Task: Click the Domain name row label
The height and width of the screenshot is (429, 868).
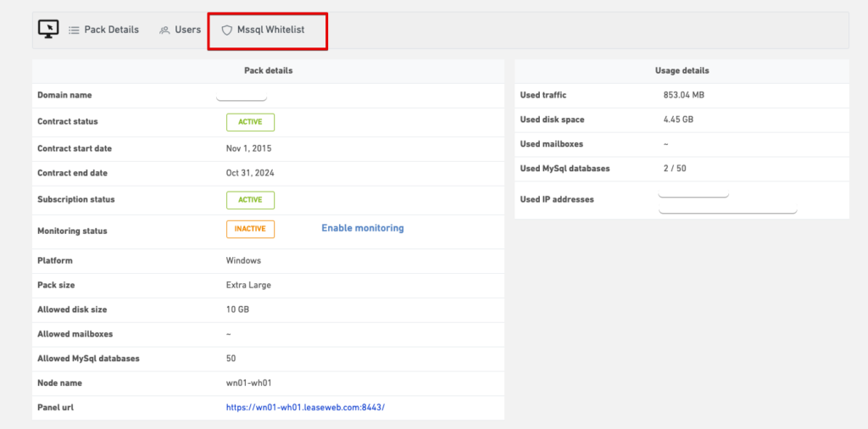Action: (x=64, y=95)
